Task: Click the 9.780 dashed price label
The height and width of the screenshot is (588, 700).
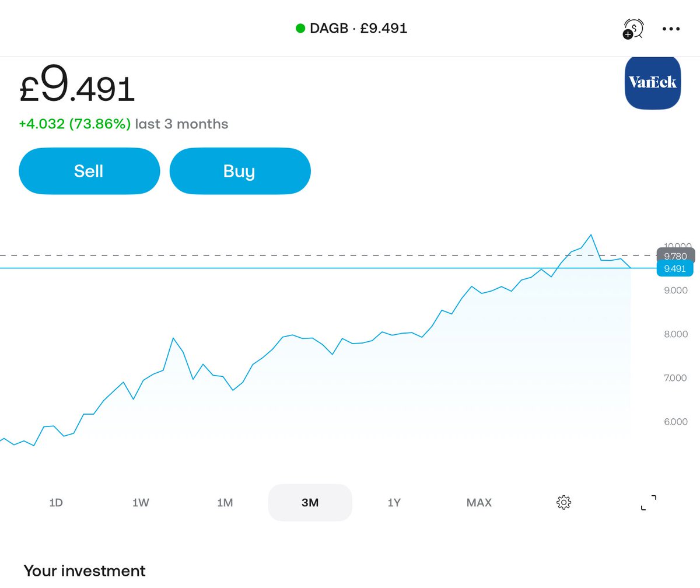Action: coord(675,256)
